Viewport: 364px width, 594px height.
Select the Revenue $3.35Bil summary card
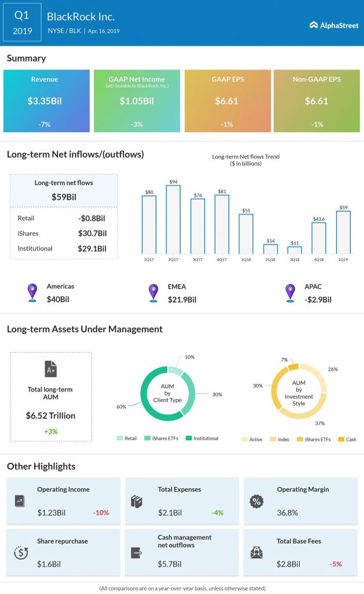(x=46, y=101)
